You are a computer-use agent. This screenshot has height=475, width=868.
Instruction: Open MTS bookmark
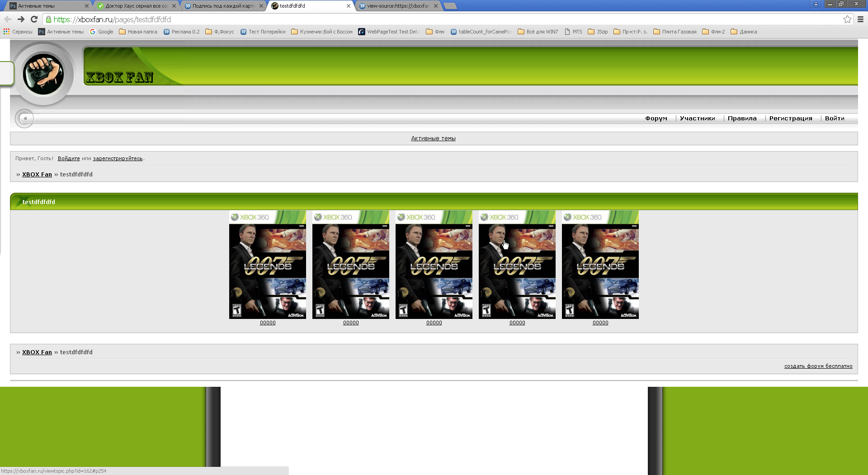point(573,32)
